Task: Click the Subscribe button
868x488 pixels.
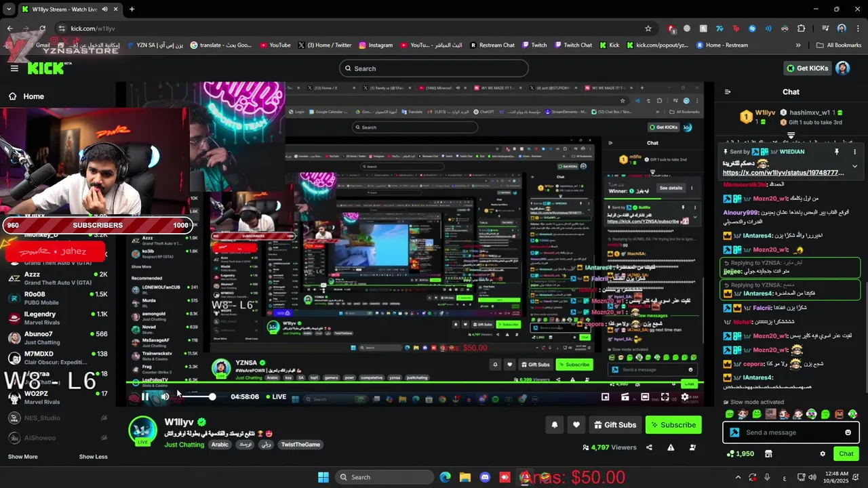Action: 673,425
